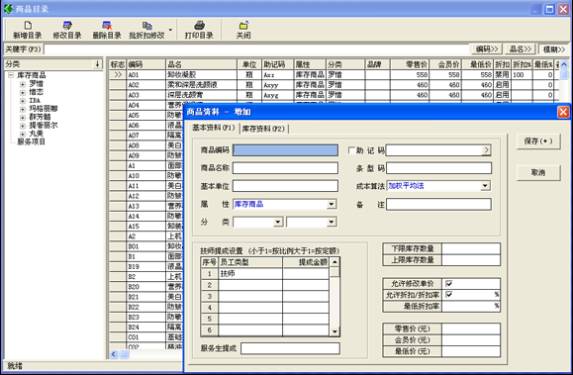Click the 关闭 folder icon in toolbar

coord(243,25)
